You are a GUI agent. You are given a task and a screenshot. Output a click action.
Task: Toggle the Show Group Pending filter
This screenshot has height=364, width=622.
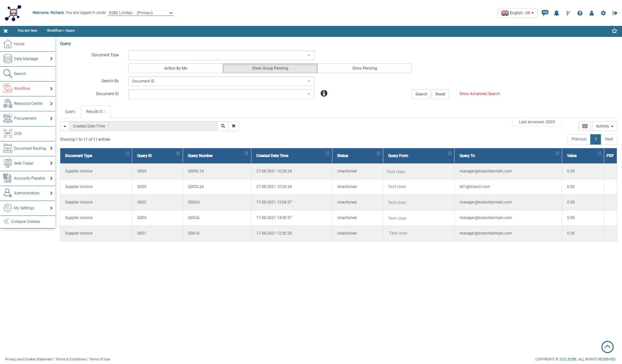pos(270,68)
